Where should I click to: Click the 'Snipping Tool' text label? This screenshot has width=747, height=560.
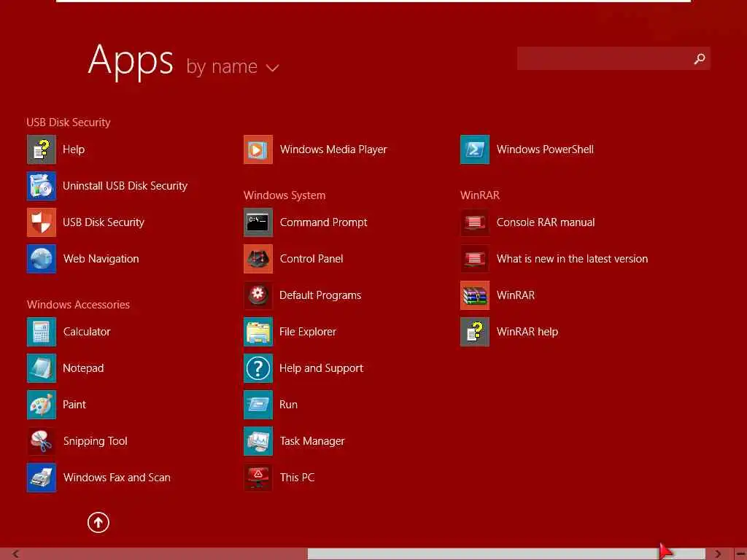coord(96,441)
